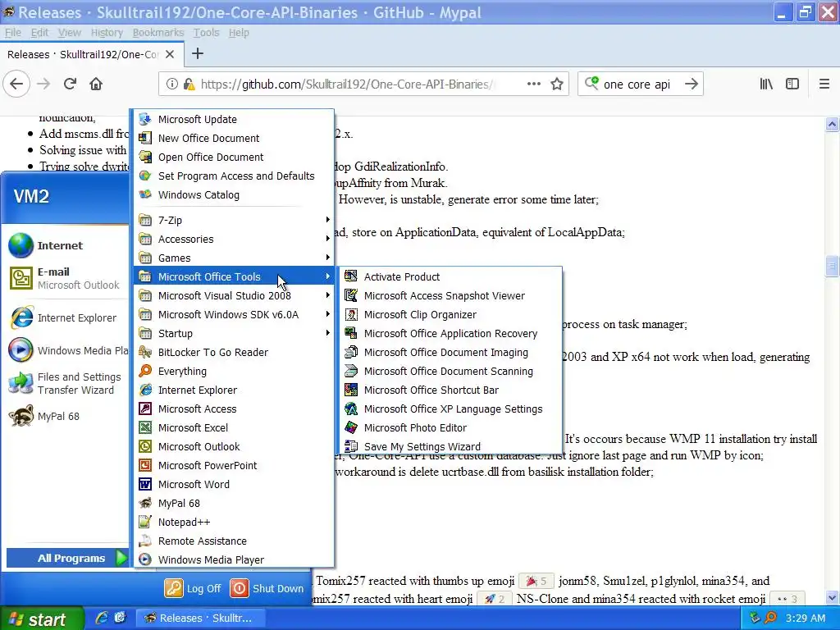Click the page vertical scrollbar thumb

832,267
